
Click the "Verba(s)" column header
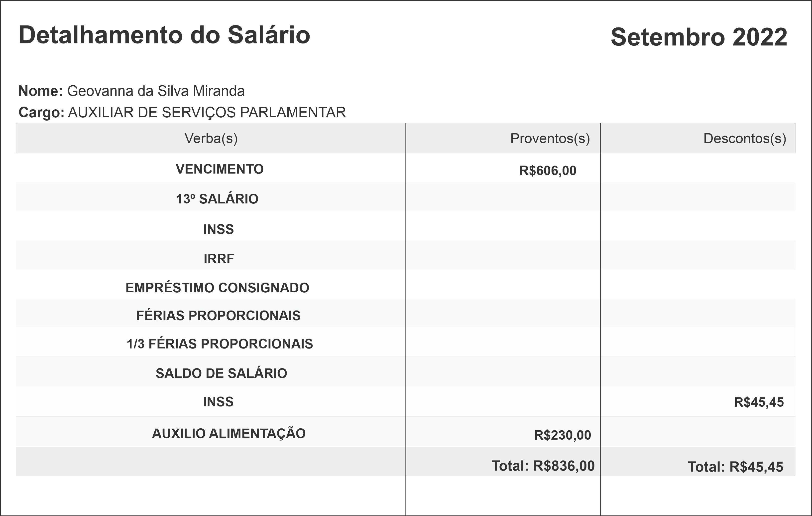click(x=211, y=138)
